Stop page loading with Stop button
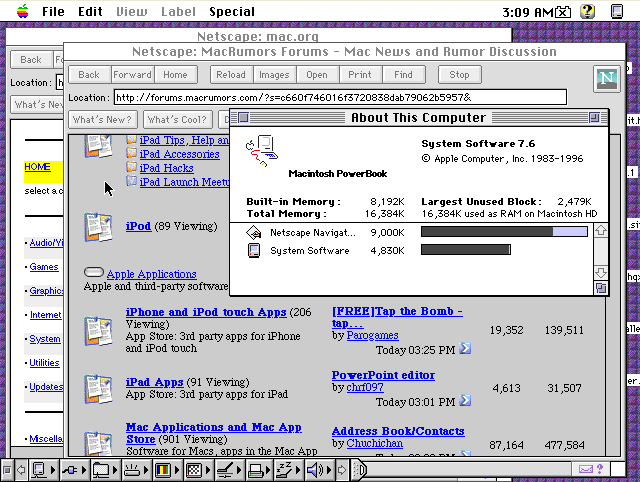This screenshot has width=640, height=482. click(x=460, y=75)
